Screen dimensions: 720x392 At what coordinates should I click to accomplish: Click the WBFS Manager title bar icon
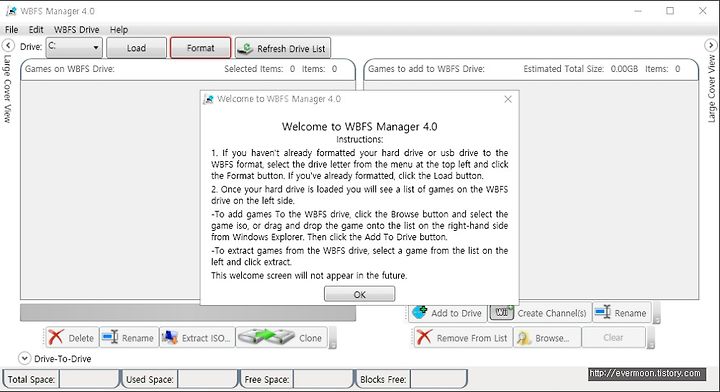tap(11, 11)
